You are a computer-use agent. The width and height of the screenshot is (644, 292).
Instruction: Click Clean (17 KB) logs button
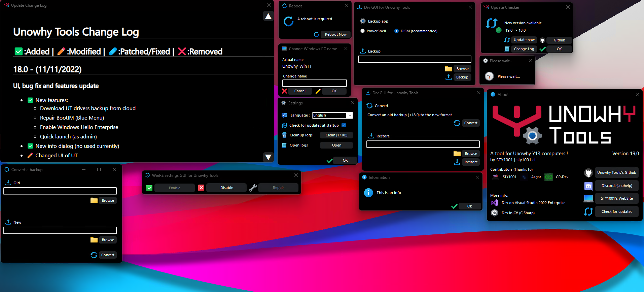coord(336,135)
